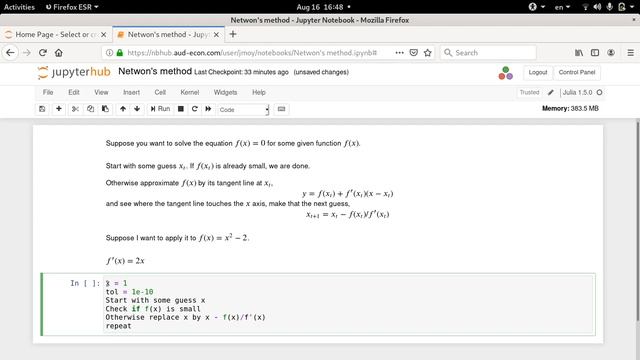The image size is (640, 360).
Task: Go forward in browser history
Action: click(27, 53)
